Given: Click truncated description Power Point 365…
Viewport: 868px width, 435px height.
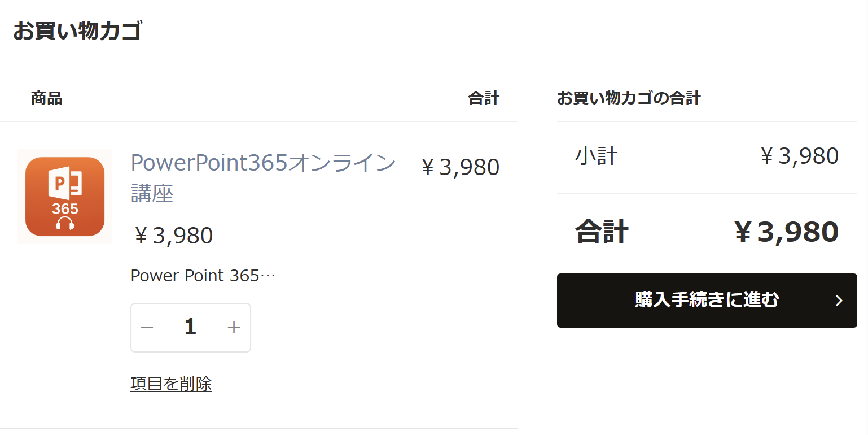Looking at the screenshot, I should [203, 276].
